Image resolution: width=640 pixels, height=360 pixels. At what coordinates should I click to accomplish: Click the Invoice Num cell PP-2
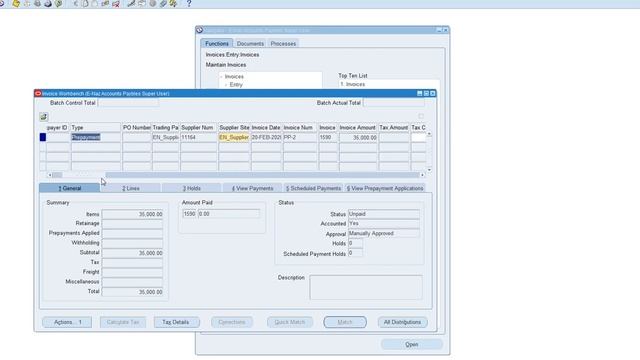300,137
